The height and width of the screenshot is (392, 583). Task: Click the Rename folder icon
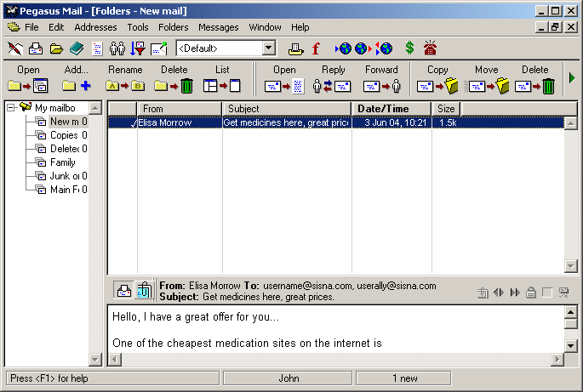125,86
